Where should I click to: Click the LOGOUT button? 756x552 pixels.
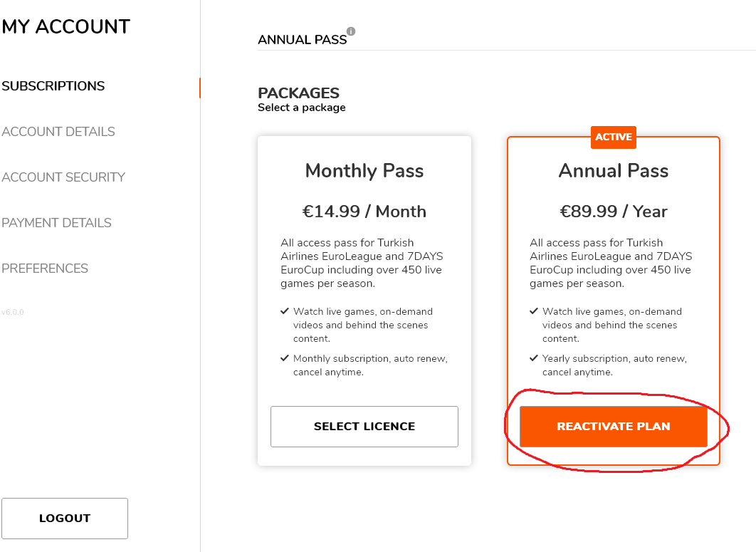(65, 519)
